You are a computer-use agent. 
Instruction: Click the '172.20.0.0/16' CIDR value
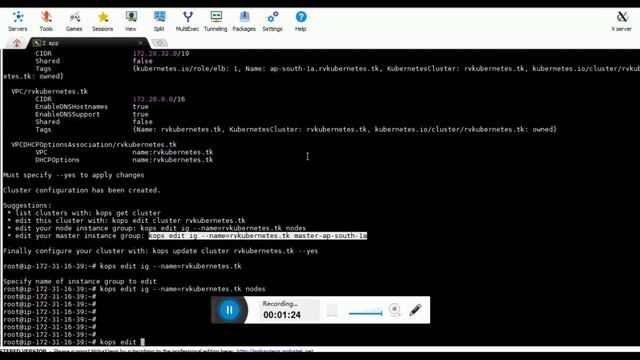(x=159, y=99)
